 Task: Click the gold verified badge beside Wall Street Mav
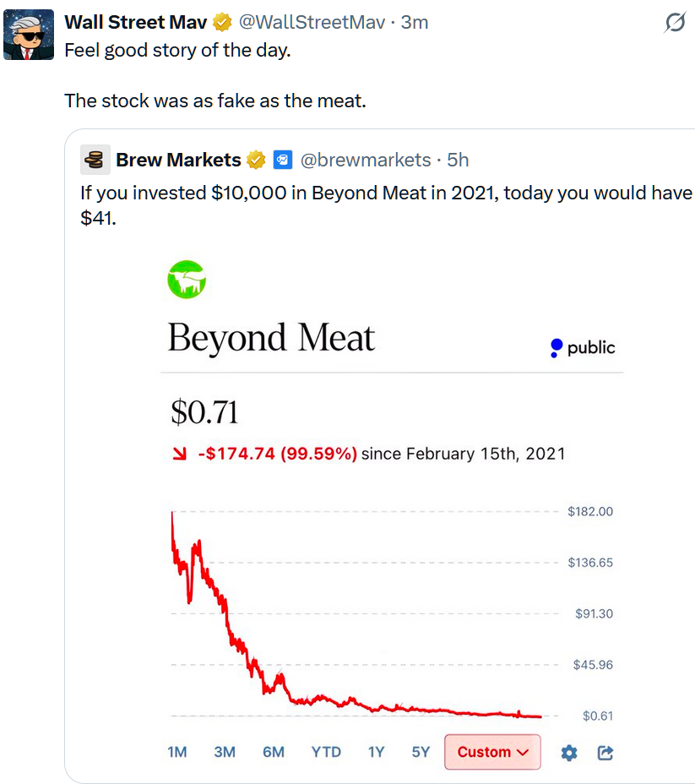(x=222, y=22)
